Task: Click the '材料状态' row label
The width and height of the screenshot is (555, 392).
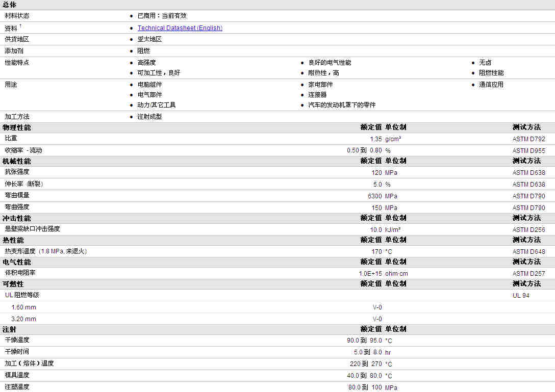Action: coord(17,16)
